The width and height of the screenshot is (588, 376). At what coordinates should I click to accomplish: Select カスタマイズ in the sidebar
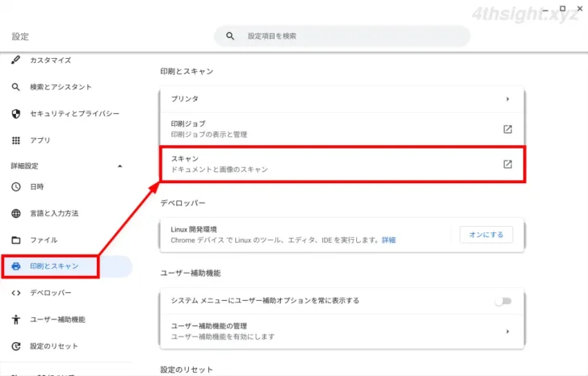50,60
